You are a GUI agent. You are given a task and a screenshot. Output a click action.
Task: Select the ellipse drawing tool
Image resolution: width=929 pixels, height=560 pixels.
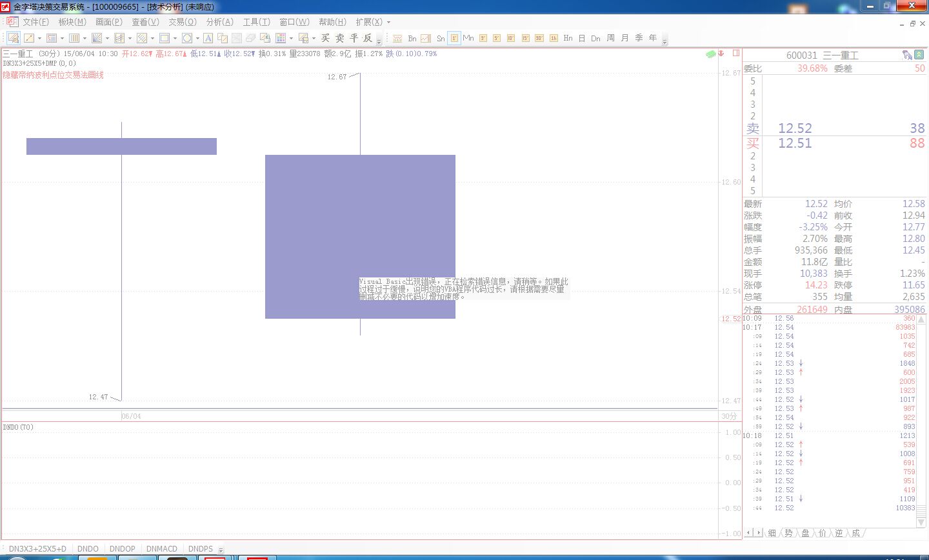(x=187, y=38)
